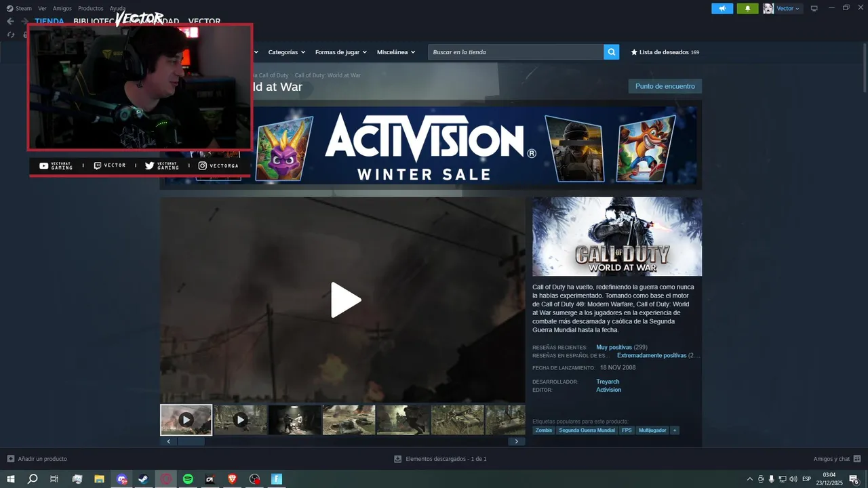The height and width of the screenshot is (488, 868).
Task: Open the Treyarch developer link
Action: pyautogui.click(x=608, y=382)
